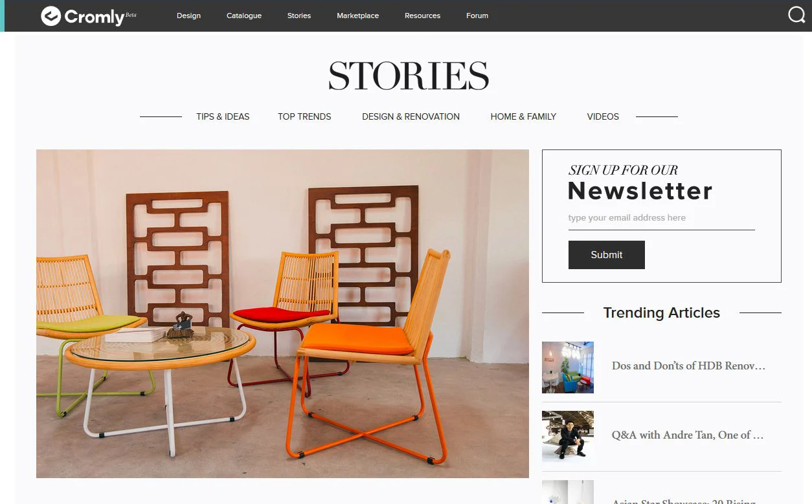Select Stories in the top navigation
812x504 pixels.
299,16
